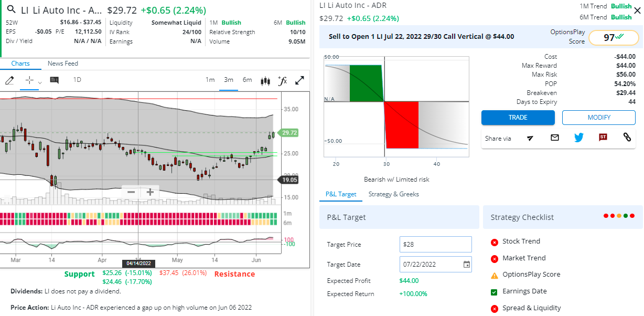Click the 6m trend color strip
The height and width of the screenshot is (316, 644).
pyautogui.click(x=138, y=223)
